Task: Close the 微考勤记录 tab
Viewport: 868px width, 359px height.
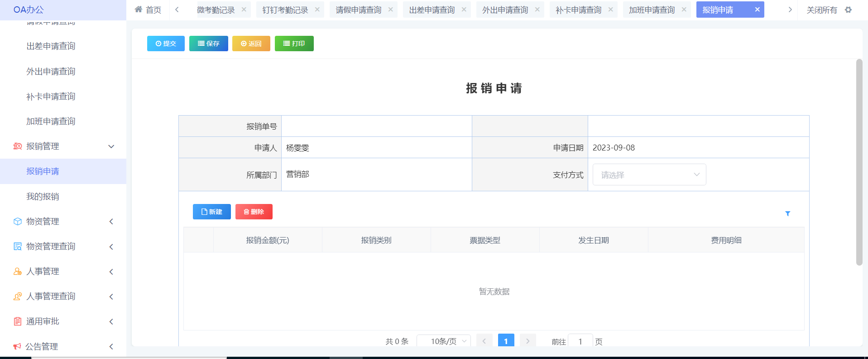Action: coord(244,10)
